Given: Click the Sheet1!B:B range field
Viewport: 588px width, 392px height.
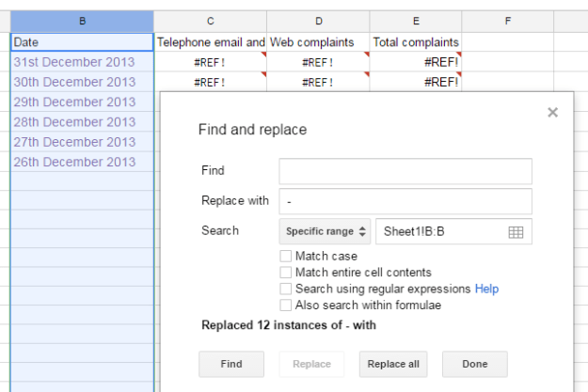Looking at the screenshot, I should (437, 231).
